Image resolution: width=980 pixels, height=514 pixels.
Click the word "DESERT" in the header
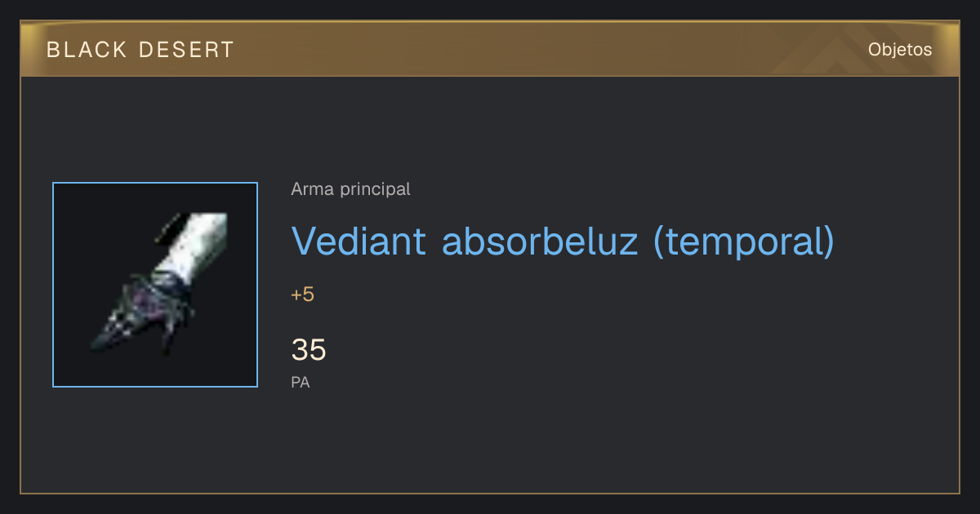point(187,50)
